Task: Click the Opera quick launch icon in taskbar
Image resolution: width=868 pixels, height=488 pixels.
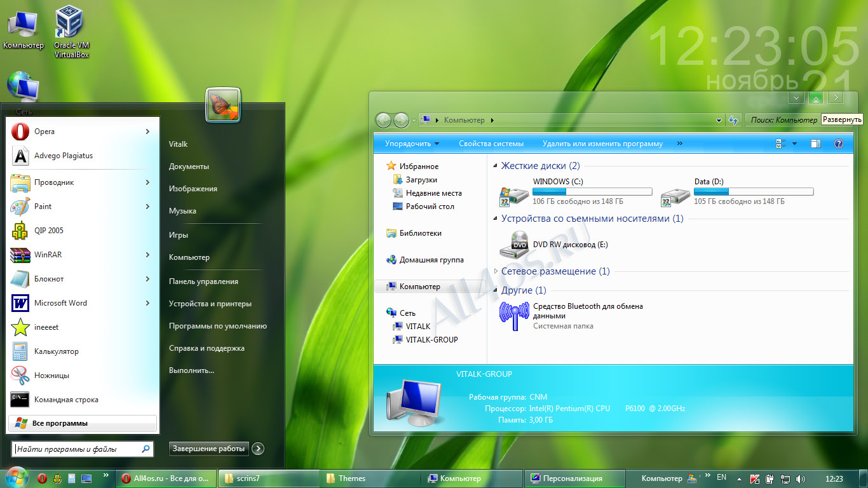Action: 42,478
